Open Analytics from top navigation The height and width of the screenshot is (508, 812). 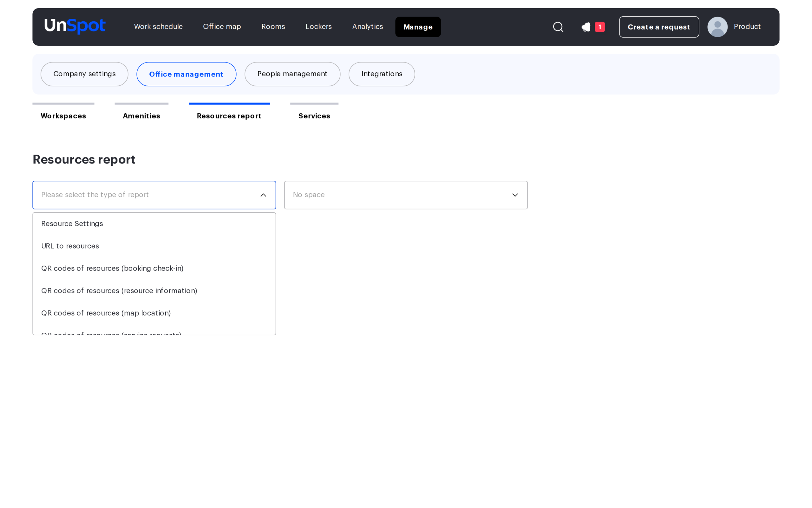coord(367,27)
